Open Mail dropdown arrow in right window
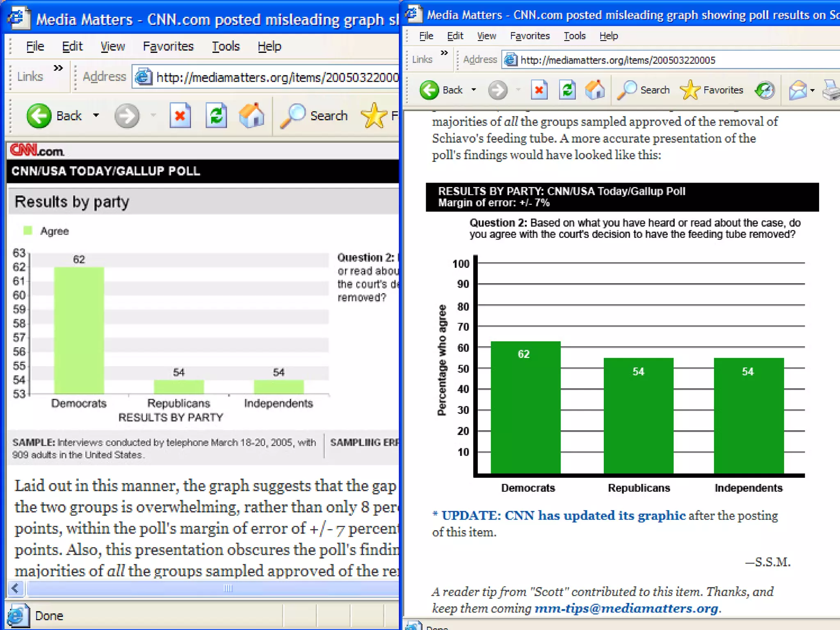 (x=813, y=90)
